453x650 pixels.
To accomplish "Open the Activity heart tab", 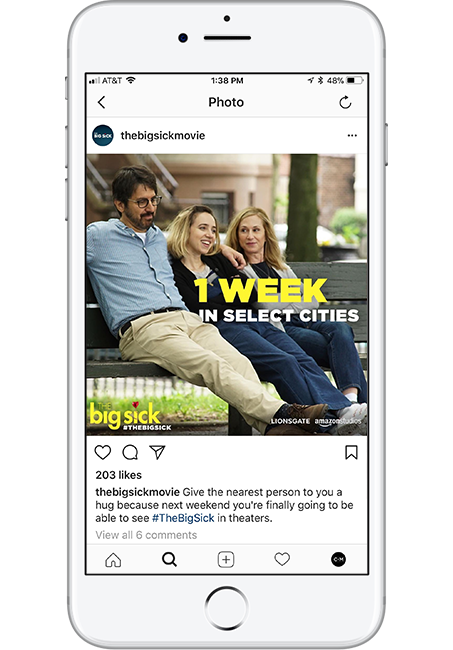I will (282, 560).
